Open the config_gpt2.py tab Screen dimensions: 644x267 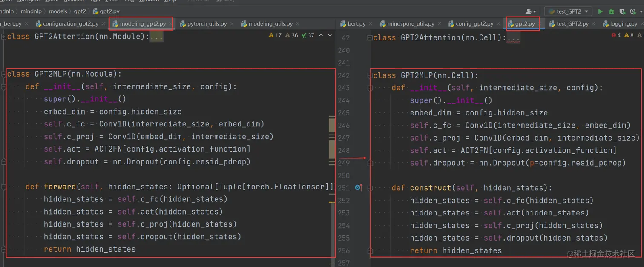474,24
